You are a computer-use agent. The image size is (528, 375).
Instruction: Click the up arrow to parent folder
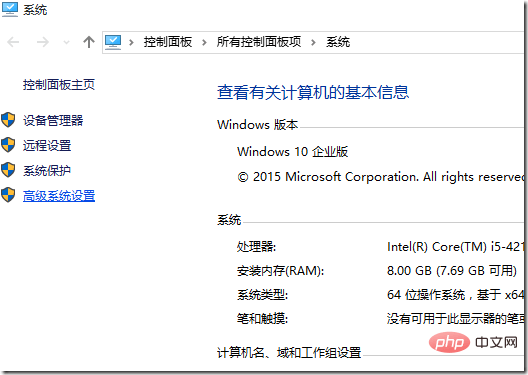89,42
